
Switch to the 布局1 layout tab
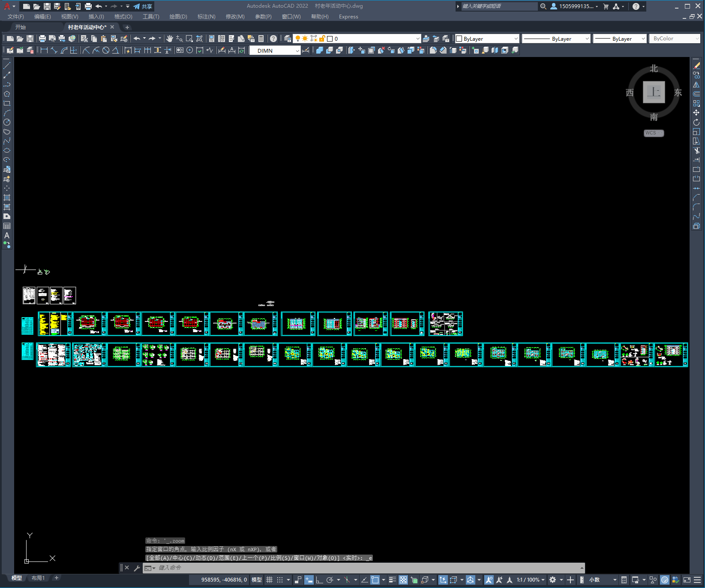click(x=38, y=578)
